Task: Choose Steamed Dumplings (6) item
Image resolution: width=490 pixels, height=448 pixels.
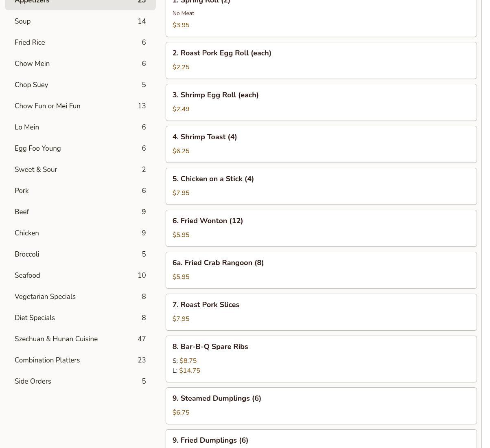Action: [321, 406]
